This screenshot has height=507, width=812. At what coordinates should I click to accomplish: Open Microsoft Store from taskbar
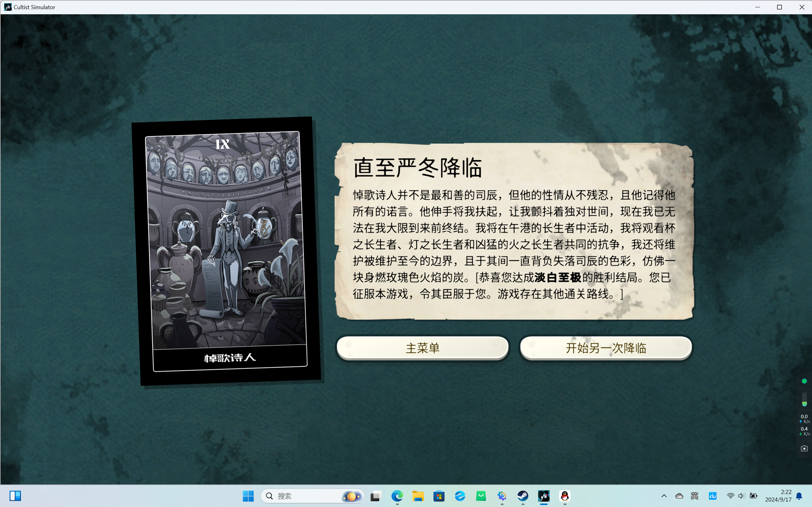point(439,496)
